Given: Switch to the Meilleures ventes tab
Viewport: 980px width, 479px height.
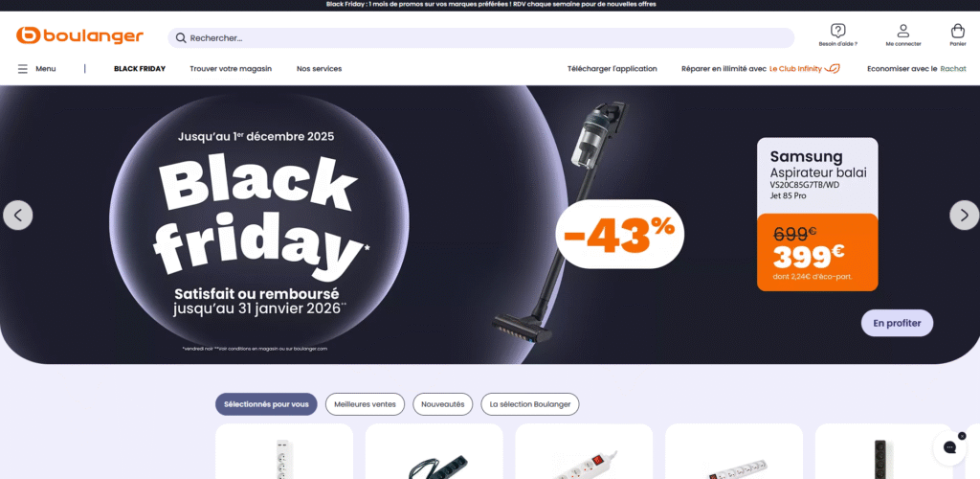Looking at the screenshot, I should 365,404.
